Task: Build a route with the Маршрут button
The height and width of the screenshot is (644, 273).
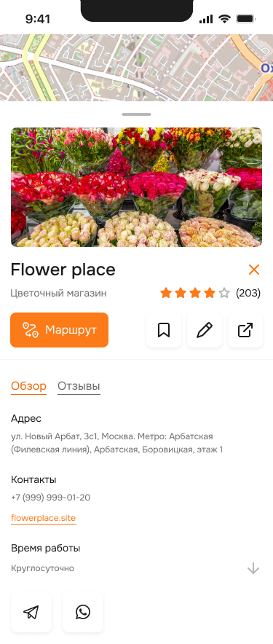Action: click(x=60, y=330)
